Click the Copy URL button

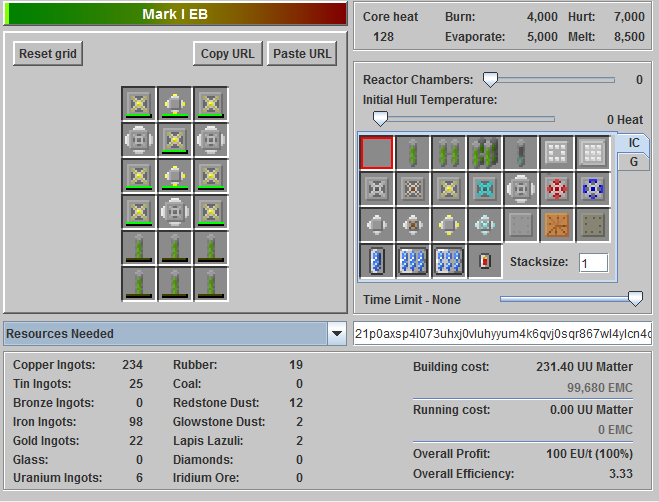coord(228,53)
